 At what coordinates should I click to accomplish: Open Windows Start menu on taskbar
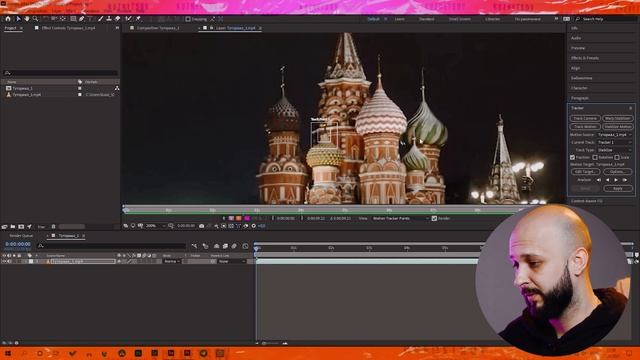[7, 353]
